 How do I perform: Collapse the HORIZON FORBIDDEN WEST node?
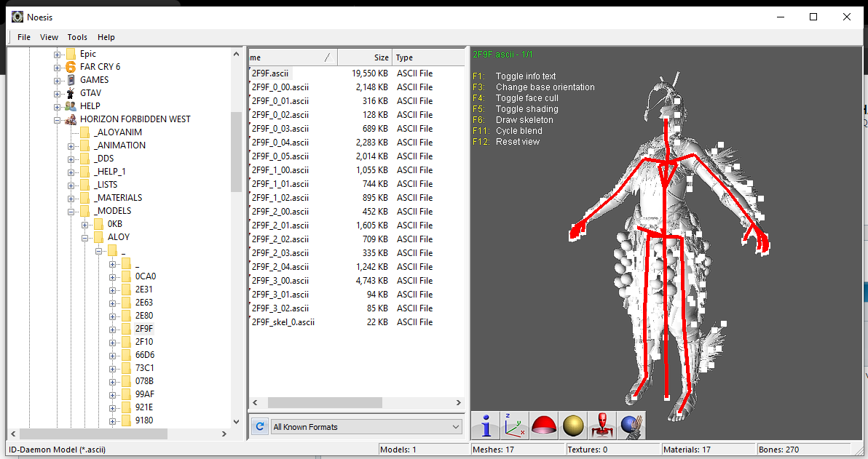pyautogui.click(x=57, y=119)
